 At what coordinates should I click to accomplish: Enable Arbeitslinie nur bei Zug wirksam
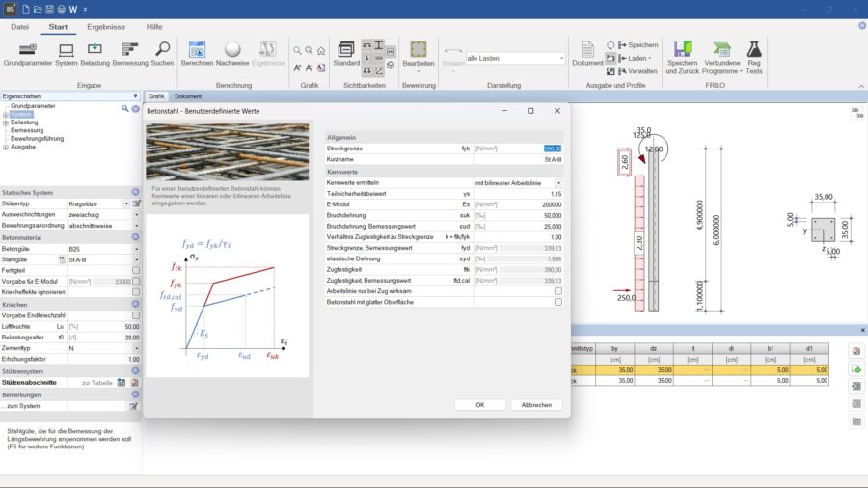558,290
